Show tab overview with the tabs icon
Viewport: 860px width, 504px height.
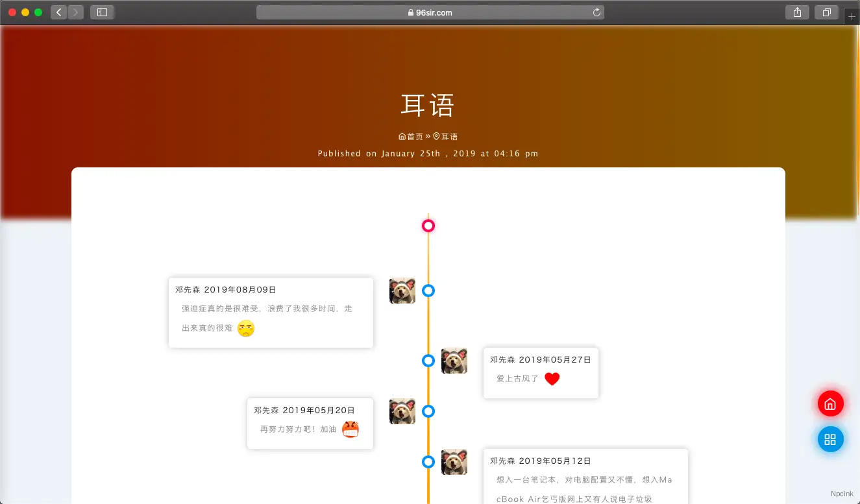[826, 12]
